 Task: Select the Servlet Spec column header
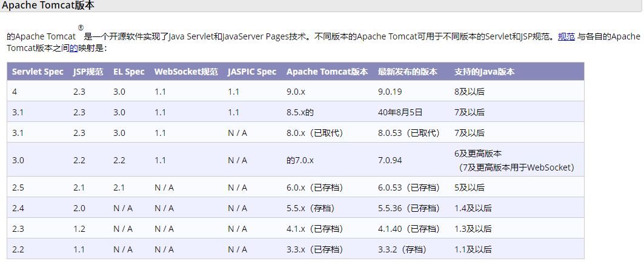coord(38,72)
